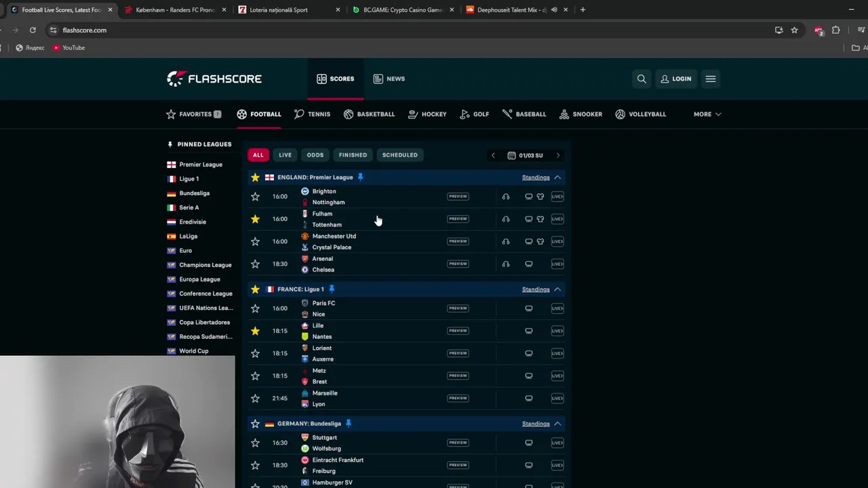868x488 pixels.
Task: Reload the page
Action: point(33,30)
